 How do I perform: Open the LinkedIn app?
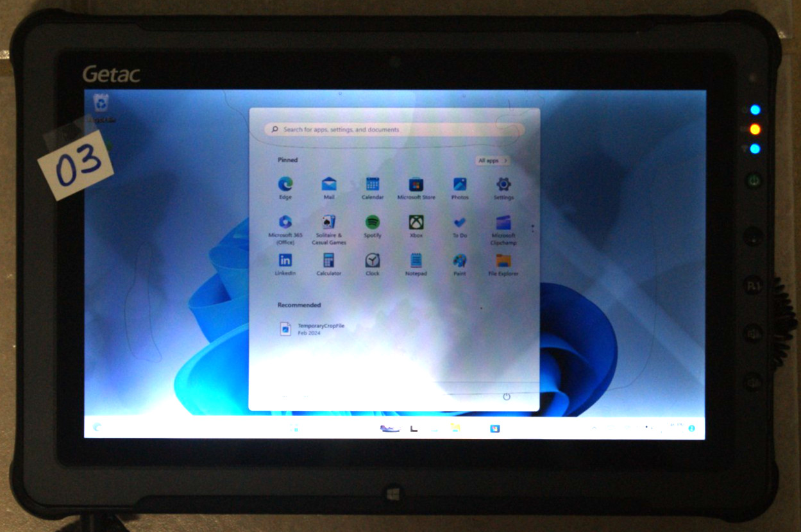coord(285,264)
